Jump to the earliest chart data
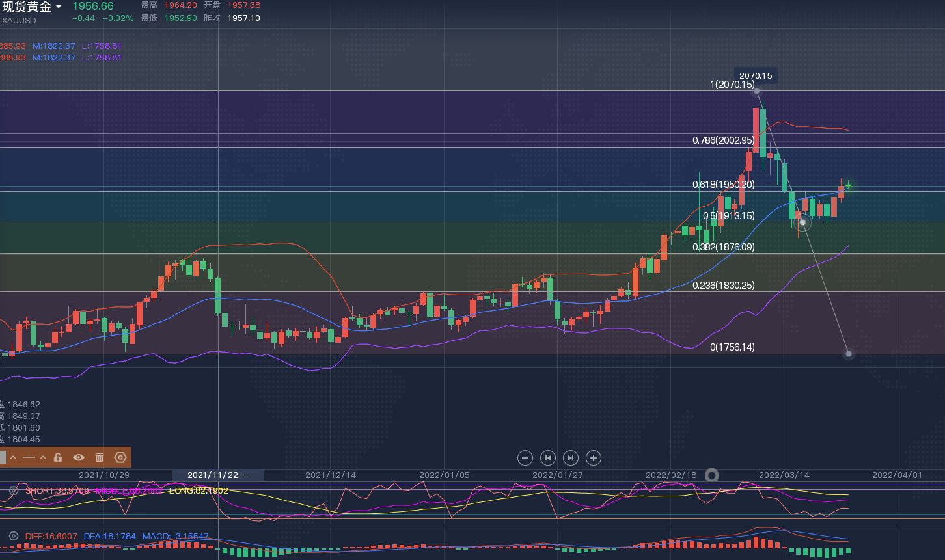Screen dimensions: 945x560 click(x=548, y=458)
